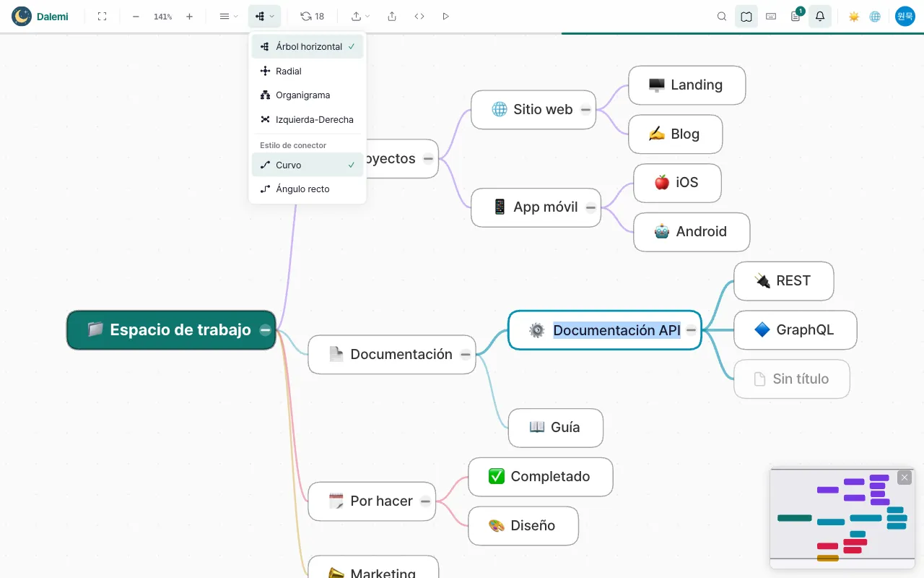Start presentation with the play icon
This screenshot has width=924, height=578.
click(x=445, y=16)
